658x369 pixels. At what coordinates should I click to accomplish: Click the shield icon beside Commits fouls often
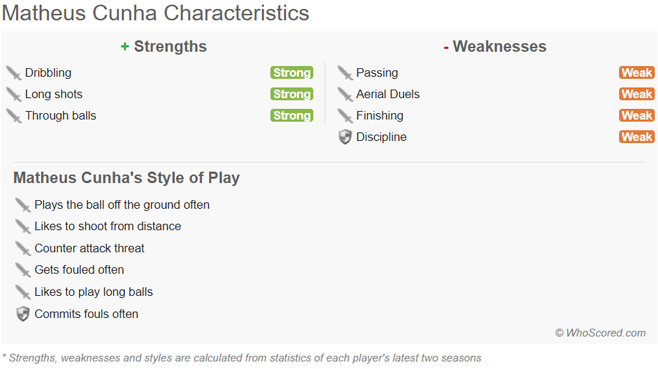(x=23, y=314)
